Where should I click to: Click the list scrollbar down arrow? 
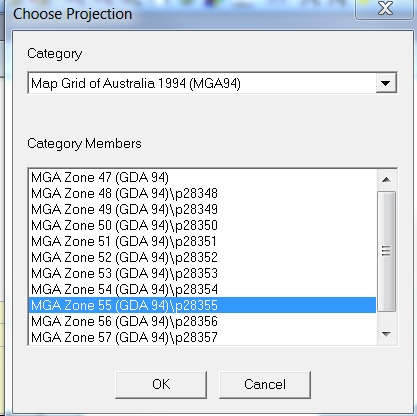[386, 334]
